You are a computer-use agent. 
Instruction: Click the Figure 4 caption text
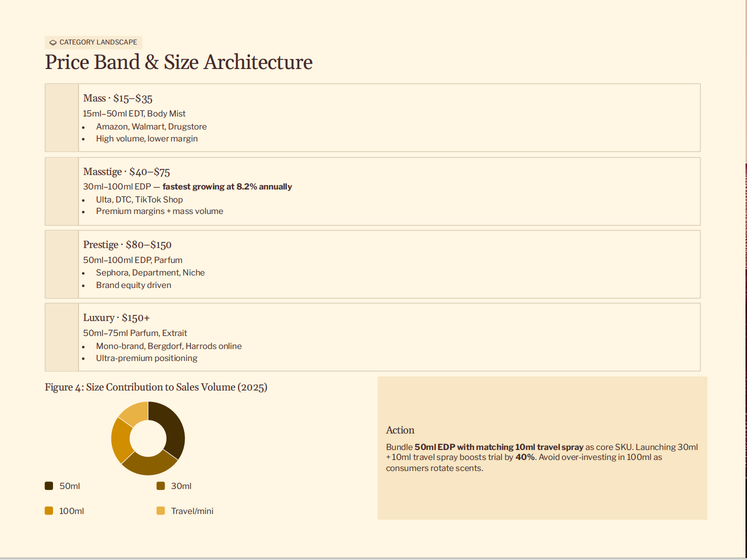point(156,387)
